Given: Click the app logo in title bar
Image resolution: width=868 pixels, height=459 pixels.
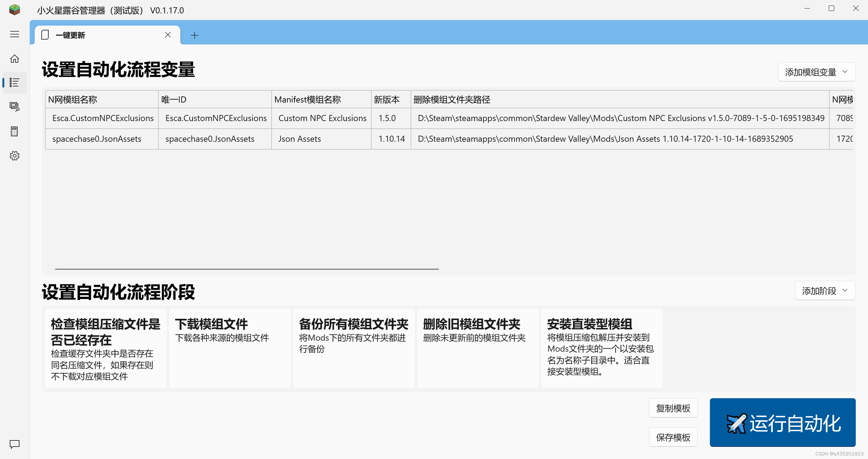Looking at the screenshot, I should click(x=15, y=9).
